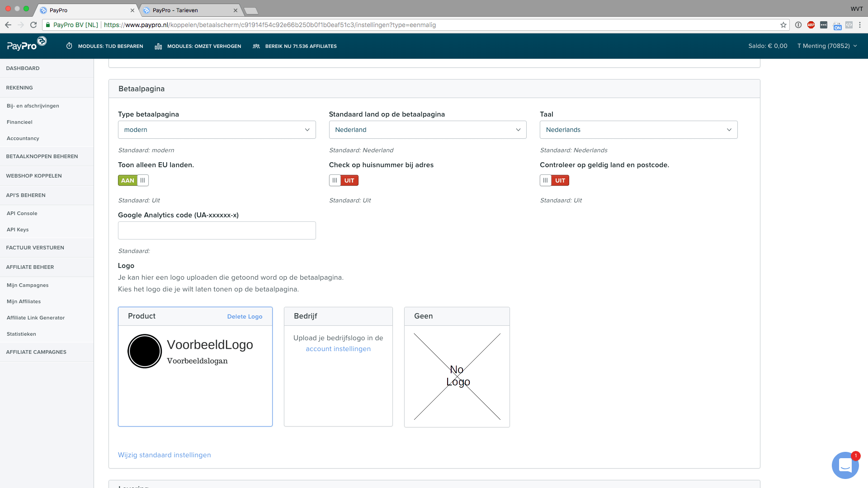Open Chrome three-dot menu
868x488 pixels.
[860, 25]
